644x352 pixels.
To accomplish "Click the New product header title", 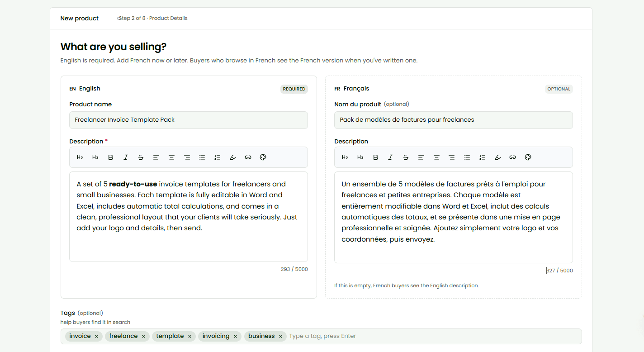I will point(80,19).
